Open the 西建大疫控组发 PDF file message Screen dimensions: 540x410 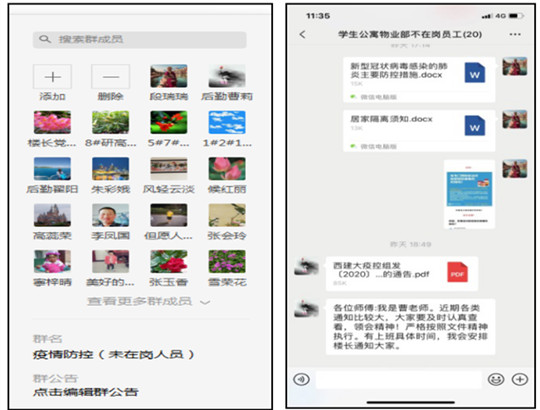402,274
